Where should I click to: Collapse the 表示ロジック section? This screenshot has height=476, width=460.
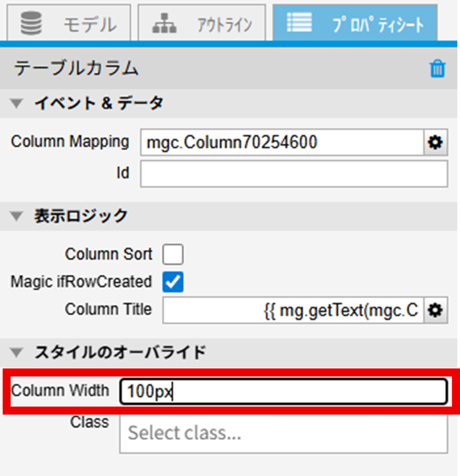(17, 216)
